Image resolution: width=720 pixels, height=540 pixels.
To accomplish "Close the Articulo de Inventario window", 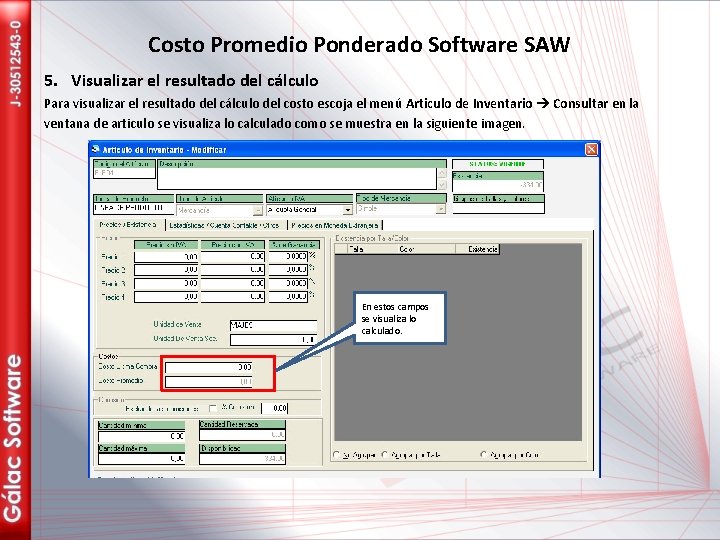I will pos(591,149).
